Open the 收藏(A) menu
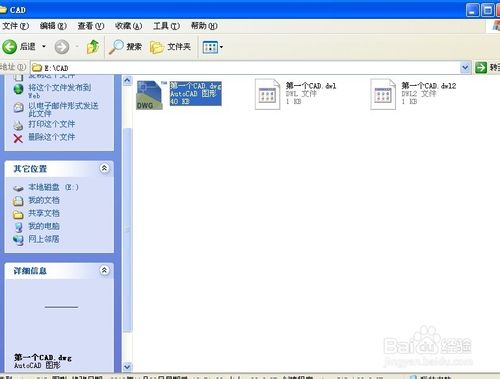Screen dimensions: 500x379 [x=128, y=26]
